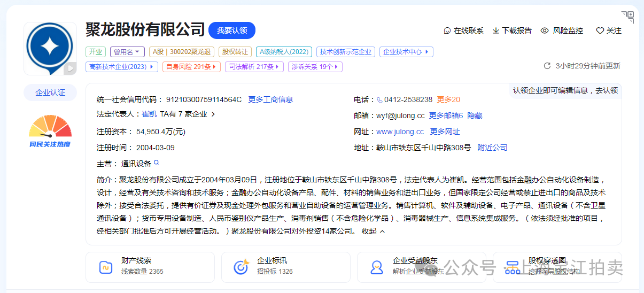The image size is (644, 293).
Task: Click the QR code corner icon
Action: pyautogui.click(x=627, y=17)
